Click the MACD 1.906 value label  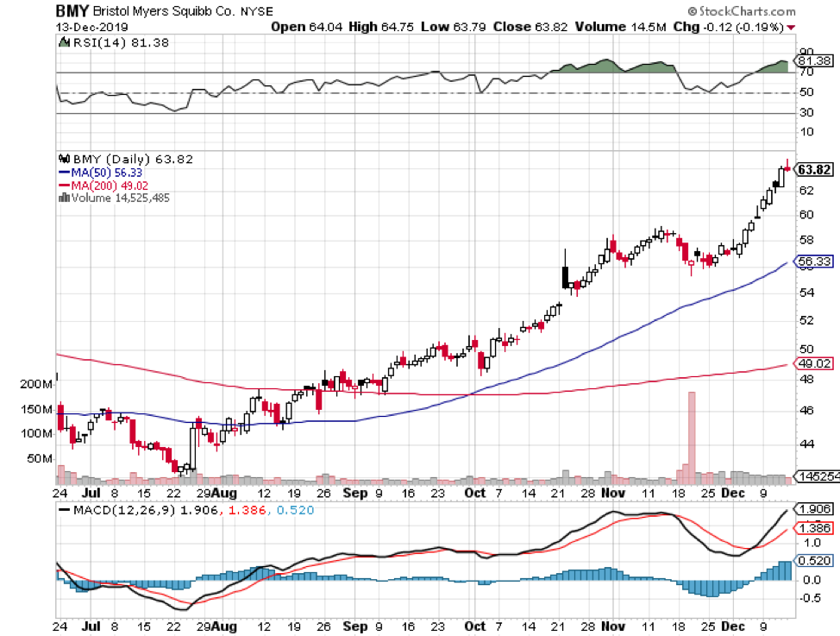pos(814,508)
